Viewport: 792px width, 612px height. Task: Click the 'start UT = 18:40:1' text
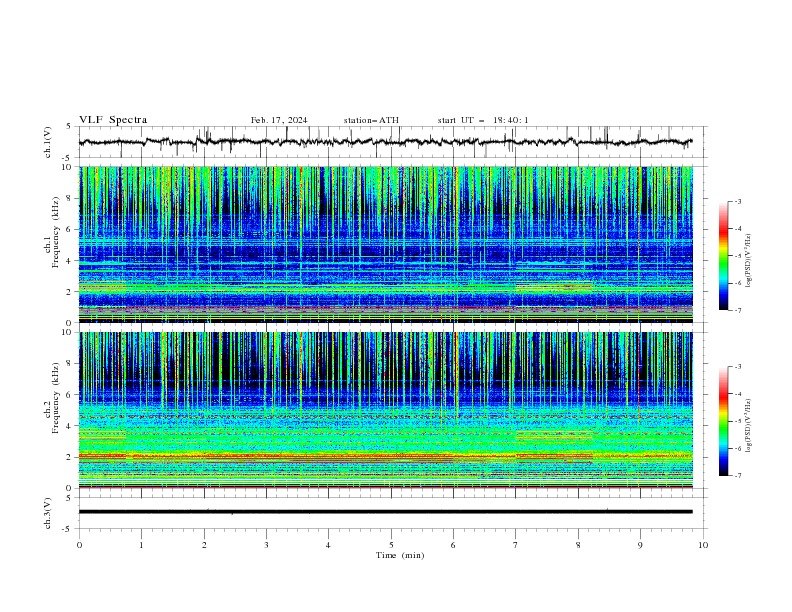click(483, 120)
